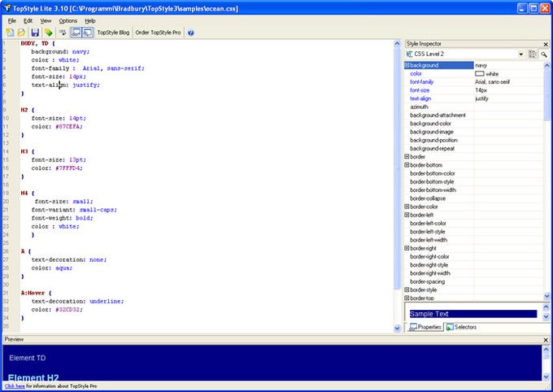
Task: Open the Edit menu
Action: point(28,21)
